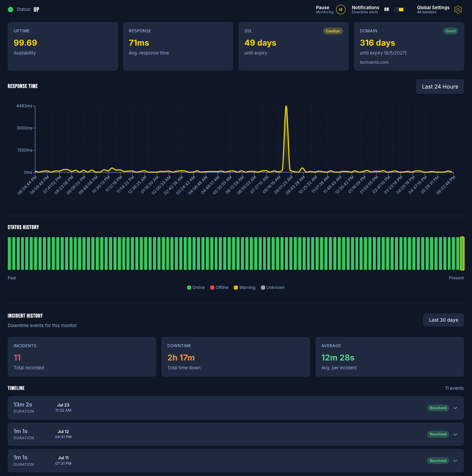Open the Last 24 Hours dropdown
This screenshot has height=476, width=472.
[x=440, y=87]
